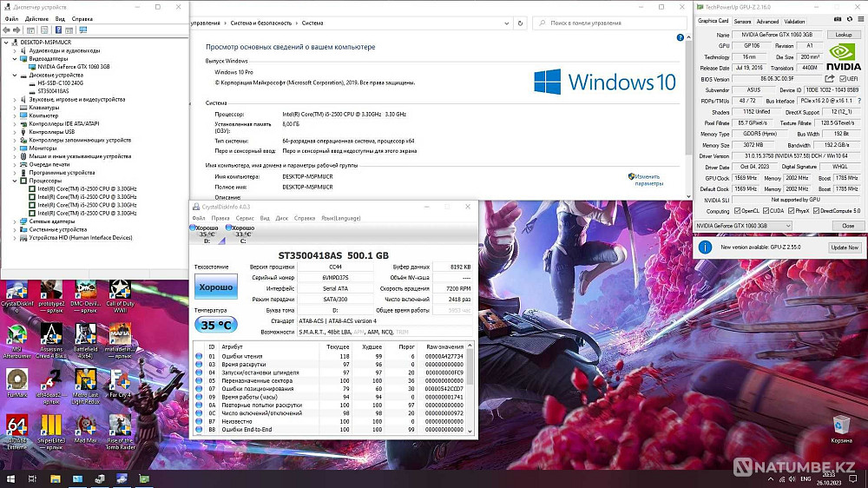Switch to Validation tab in GPU-Z
Screen dimensions: 868x488
[x=794, y=22]
